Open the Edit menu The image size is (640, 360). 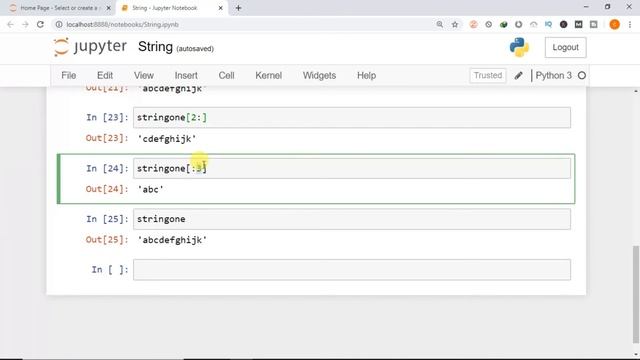pyautogui.click(x=104, y=76)
